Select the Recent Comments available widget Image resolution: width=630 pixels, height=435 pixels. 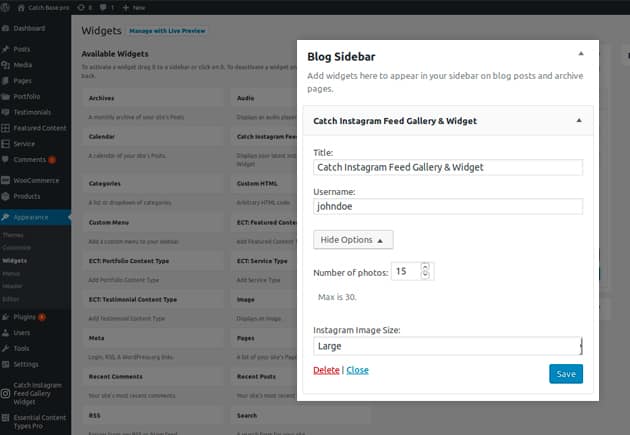point(153,377)
